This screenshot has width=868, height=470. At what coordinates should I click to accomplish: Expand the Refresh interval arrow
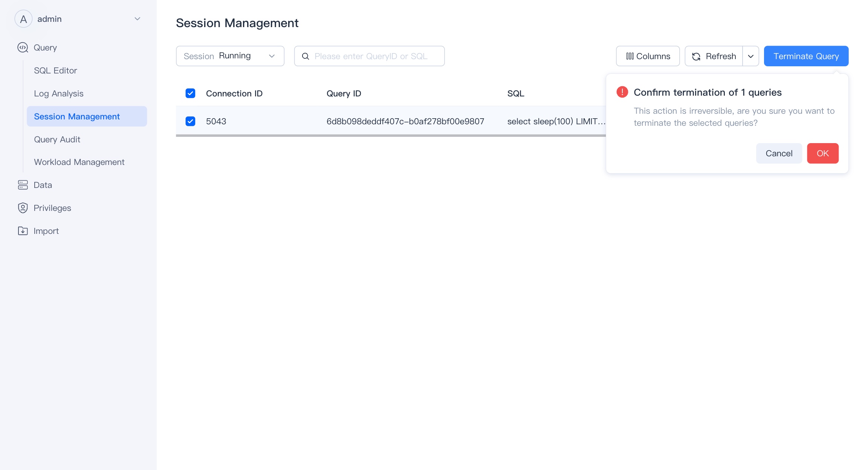751,56
